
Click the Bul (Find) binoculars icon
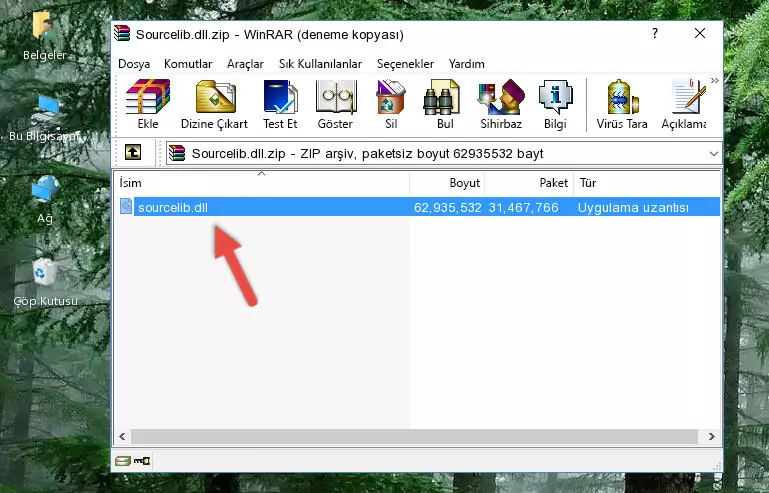444,104
